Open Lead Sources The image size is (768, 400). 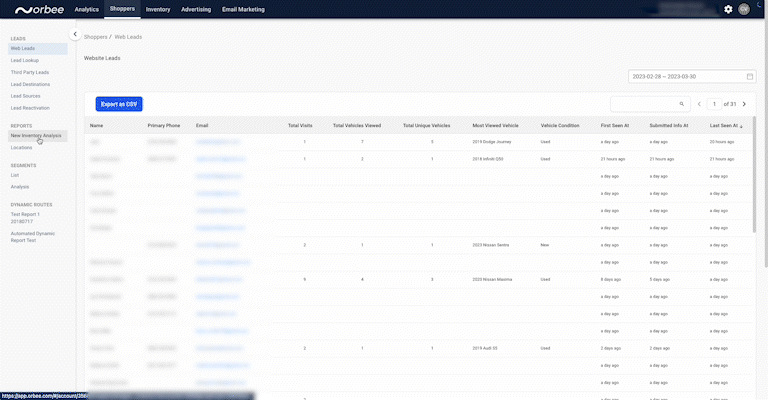25,96
